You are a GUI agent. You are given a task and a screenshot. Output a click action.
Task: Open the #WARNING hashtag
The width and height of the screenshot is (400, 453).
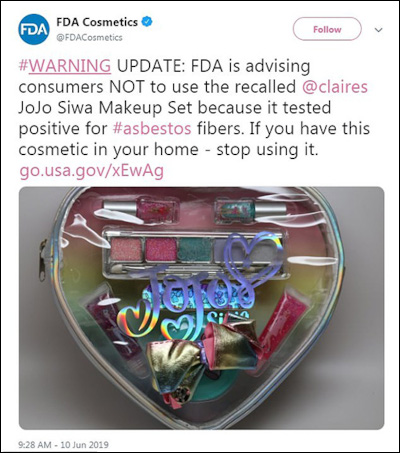tap(65, 66)
